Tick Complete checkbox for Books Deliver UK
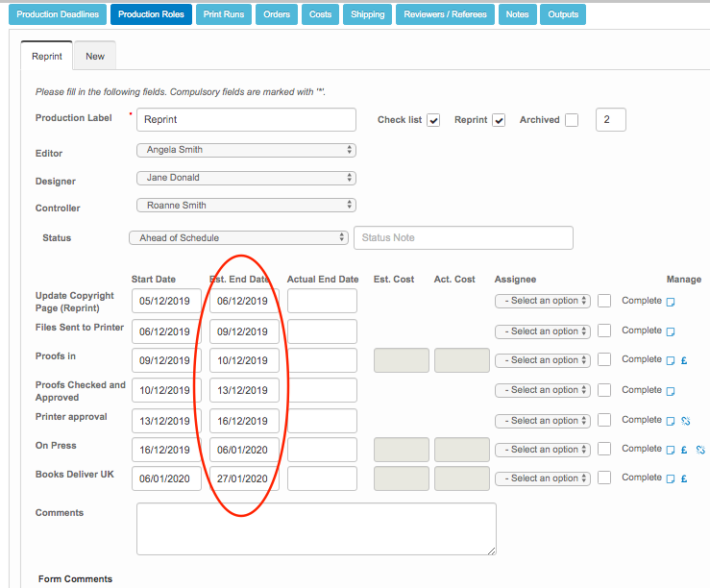This screenshot has width=710, height=588. [604, 478]
